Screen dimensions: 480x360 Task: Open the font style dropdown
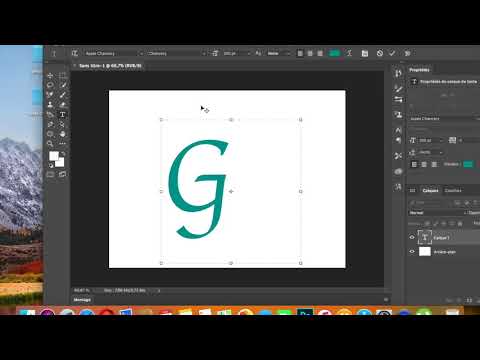[177, 53]
